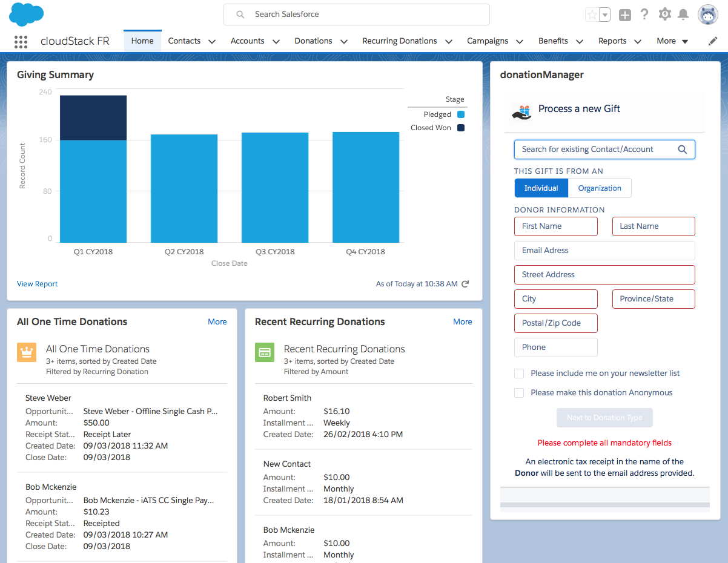The width and height of the screenshot is (728, 563).
Task: Select Organization gift type
Action: [600, 188]
